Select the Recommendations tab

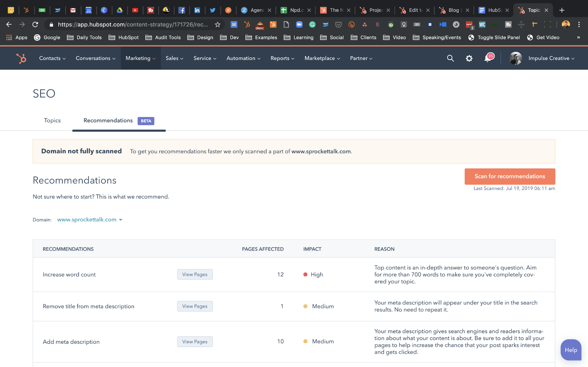(x=108, y=120)
